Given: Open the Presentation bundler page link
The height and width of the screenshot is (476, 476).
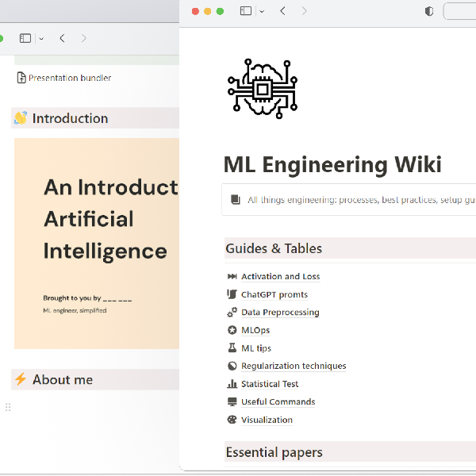Looking at the screenshot, I should (70, 78).
